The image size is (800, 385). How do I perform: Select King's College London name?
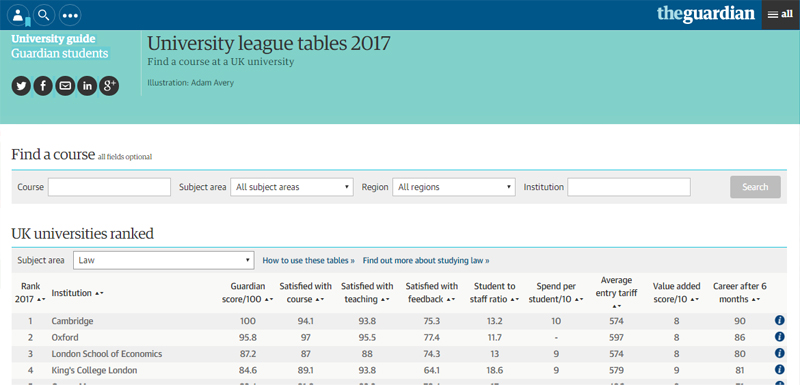pos(94,370)
